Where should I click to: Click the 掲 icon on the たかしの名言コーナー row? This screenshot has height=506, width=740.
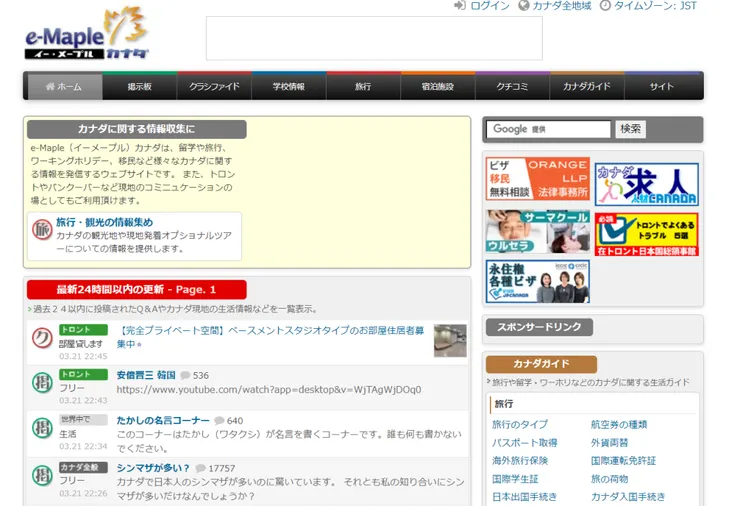pyautogui.click(x=42, y=428)
